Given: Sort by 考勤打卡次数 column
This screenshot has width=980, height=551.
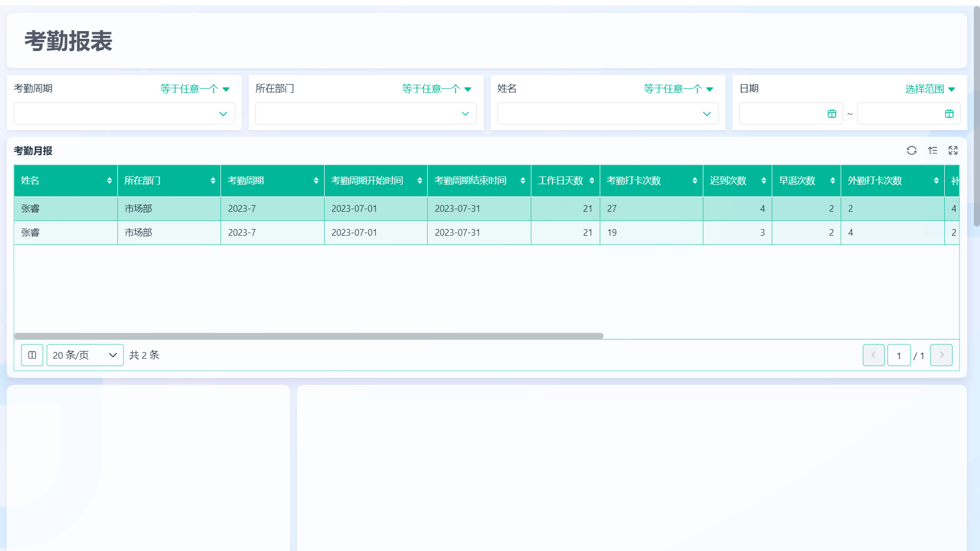Looking at the screenshot, I should [695, 181].
